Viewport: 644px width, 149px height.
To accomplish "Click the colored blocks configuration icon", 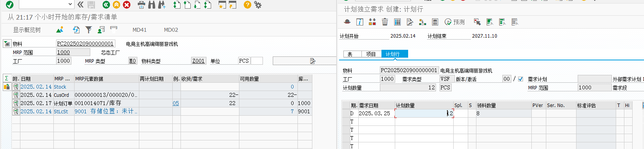I will (x=372, y=22).
